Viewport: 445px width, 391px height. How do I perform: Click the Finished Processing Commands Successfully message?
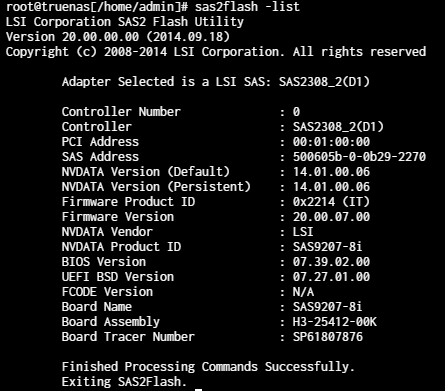coord(208,367)
